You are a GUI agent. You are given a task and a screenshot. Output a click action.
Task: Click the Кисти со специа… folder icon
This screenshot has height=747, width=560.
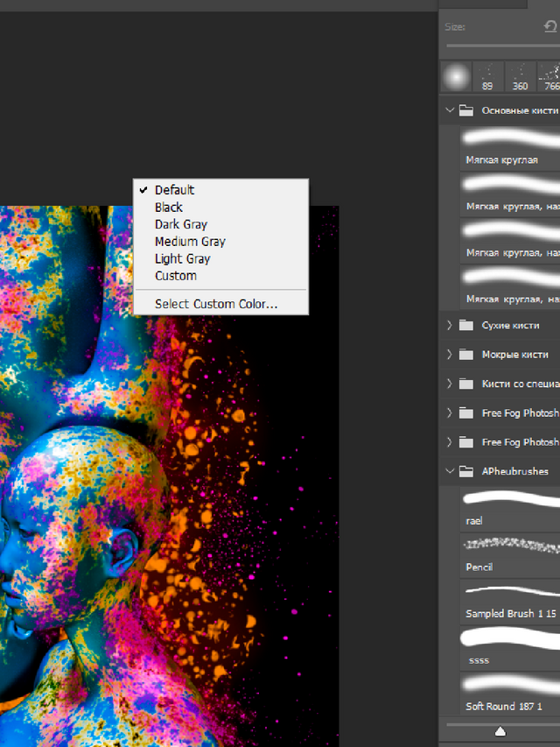466,384
